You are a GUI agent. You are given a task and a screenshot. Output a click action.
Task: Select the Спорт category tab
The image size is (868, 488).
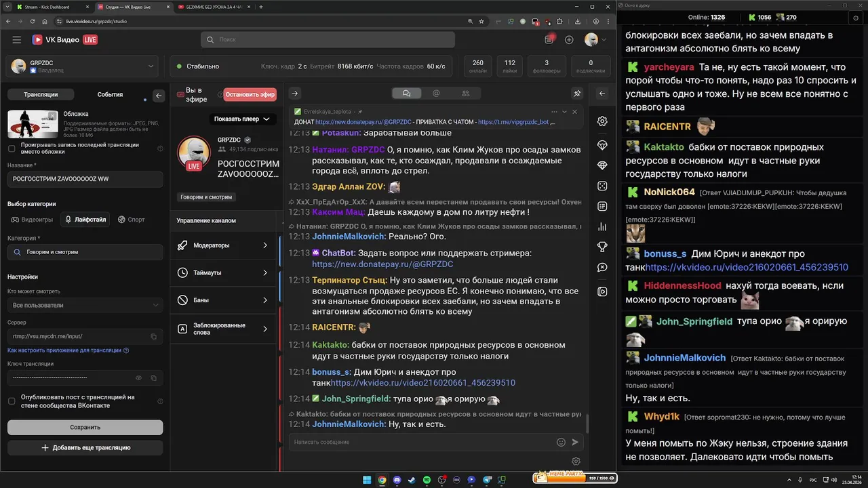132,220
